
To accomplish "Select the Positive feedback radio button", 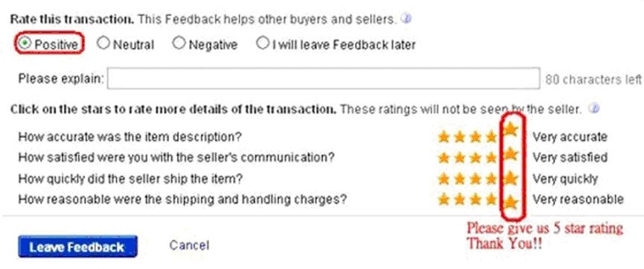I will [x=25, y=42].
